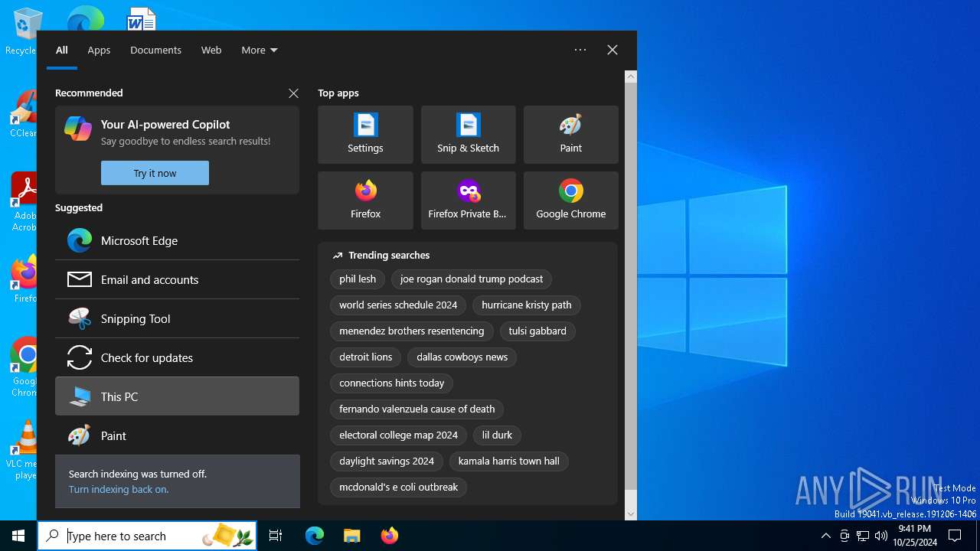Viewport: 980px width, 551px height.
Task: Search 'world series schedule 2024'
Action: coord(398,305)
